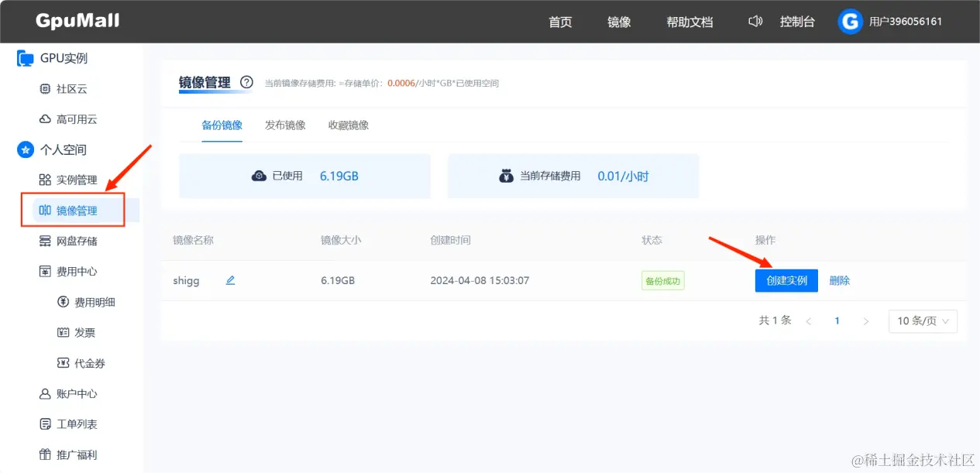
Task: Click the cloud icon next to 已使用
Action: click(x=260, y=176)
